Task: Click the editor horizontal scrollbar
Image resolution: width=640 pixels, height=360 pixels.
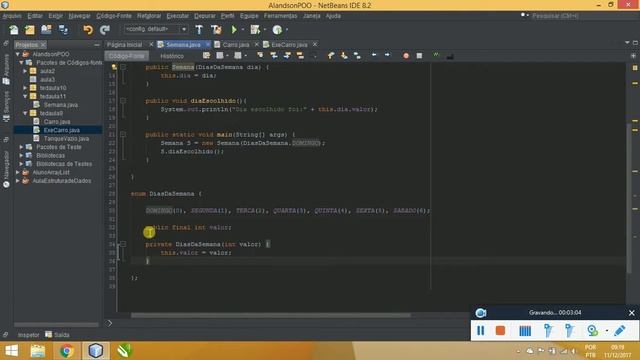Action: click(x=271, y=315)
